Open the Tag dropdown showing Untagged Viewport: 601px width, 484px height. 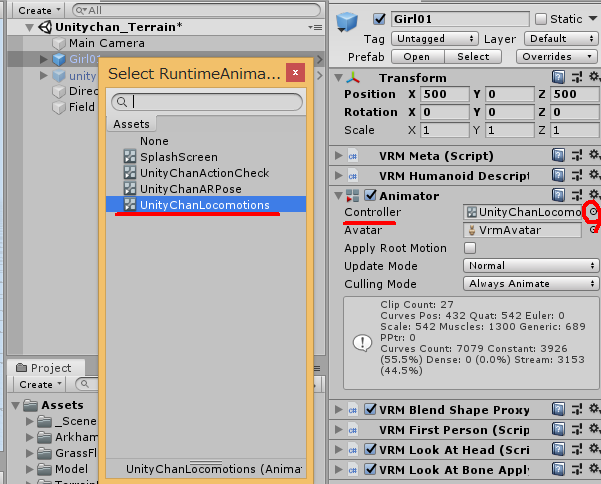435,39
